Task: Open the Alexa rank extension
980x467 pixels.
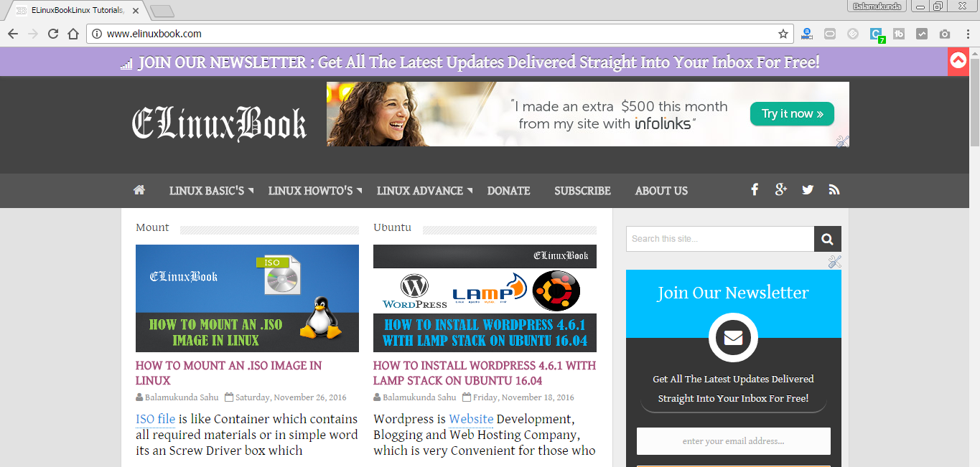Action: 807,34
